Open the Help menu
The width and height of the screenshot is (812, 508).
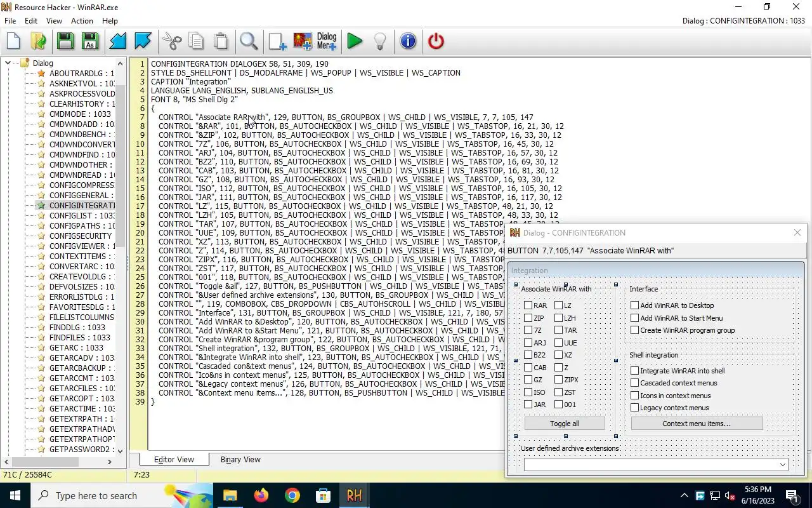(x=110, y=21)
